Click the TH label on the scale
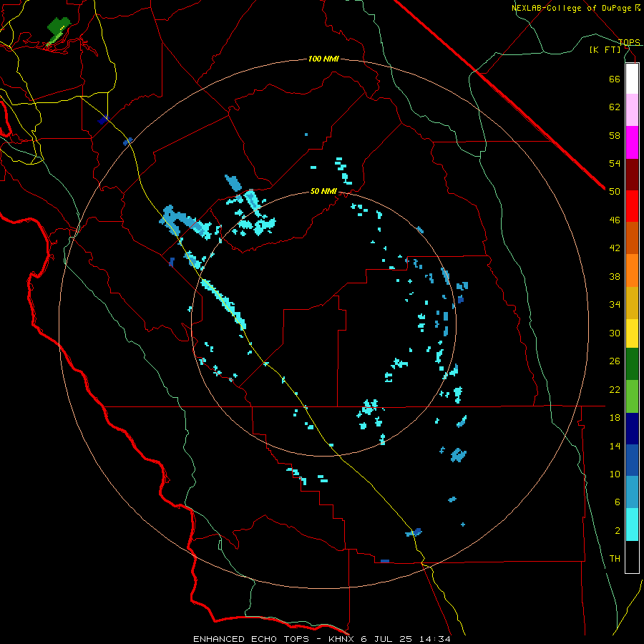 pos(615,559)
